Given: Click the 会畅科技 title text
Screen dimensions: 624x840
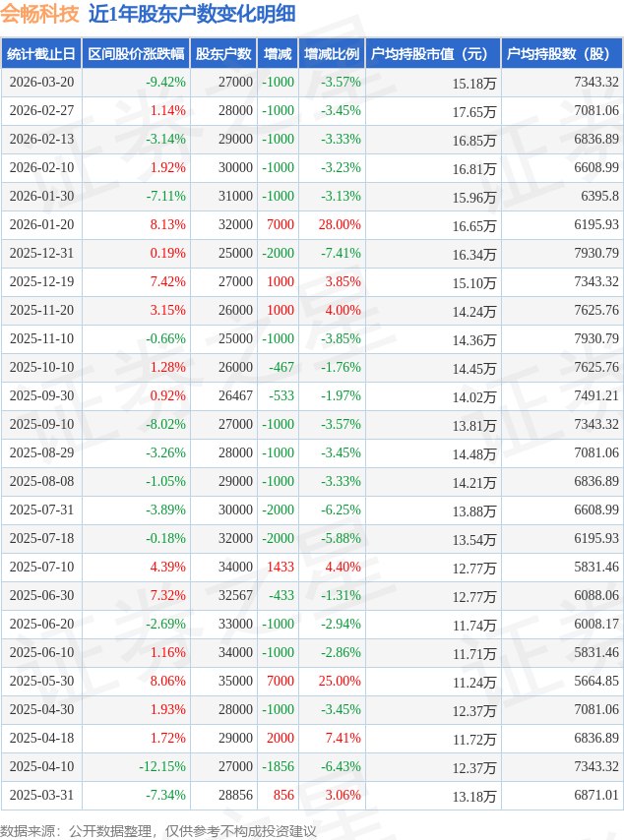Looking at the screenshot, I should (39, 14).
